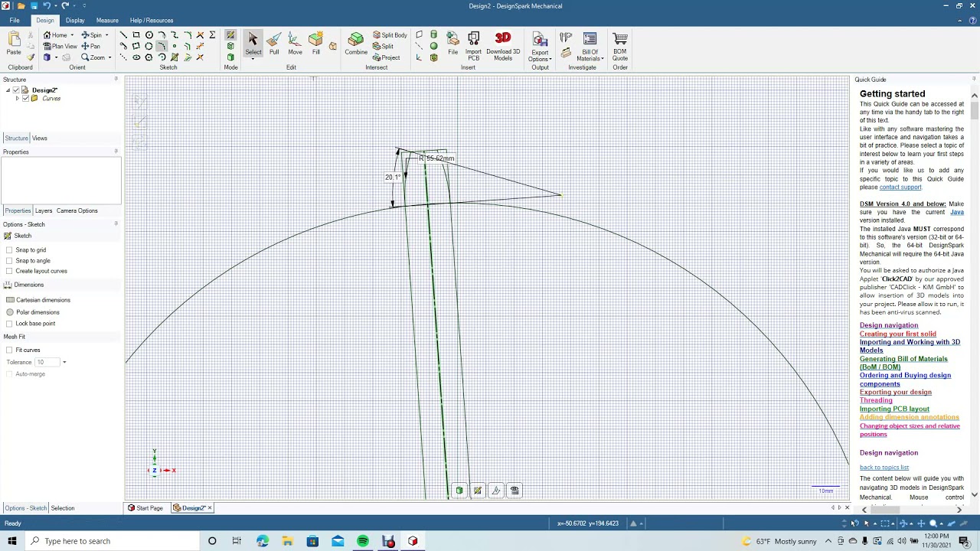The image size is (980, 551).
Task: Enable Fit curves
Action: pyautogui.click(x=9, y=350)
